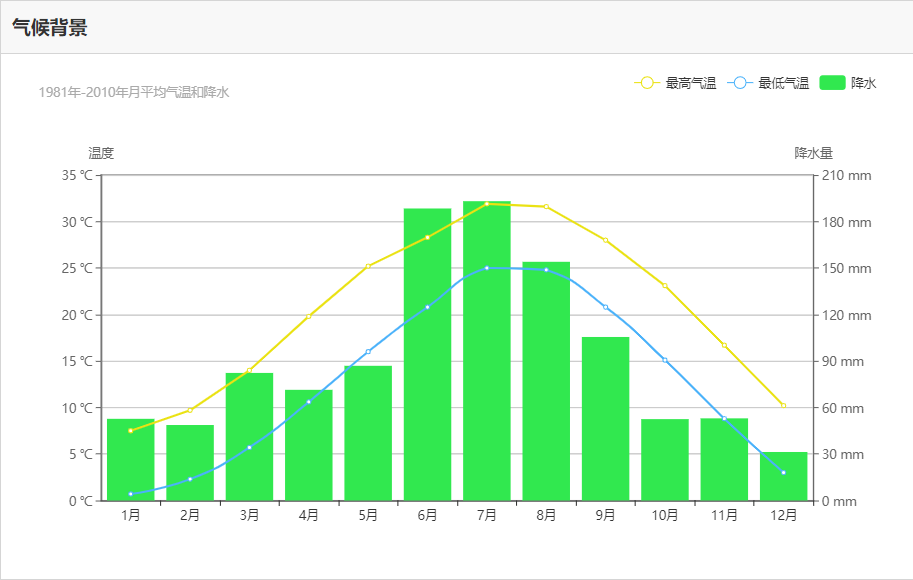The height and width of the screenshot is (580, 913).
Task: Select the 最高气温 data point for 12月
Action: [783, 405]
